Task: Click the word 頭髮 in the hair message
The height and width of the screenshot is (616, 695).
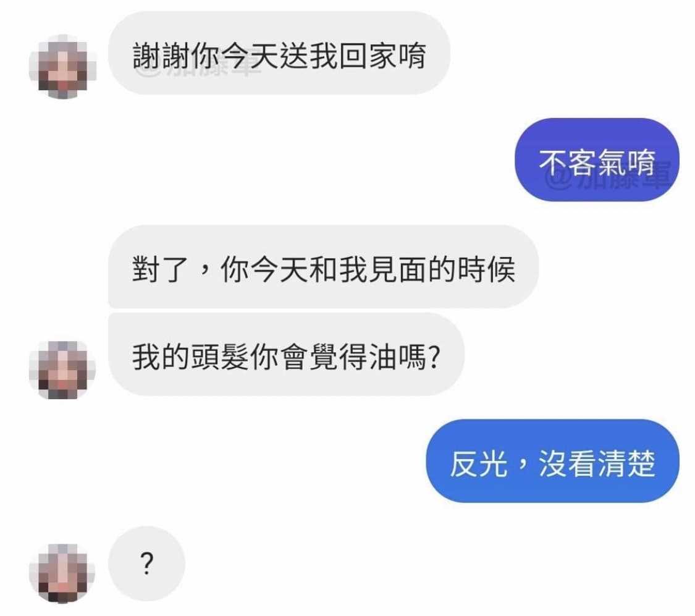Action: tap(220, 357)
